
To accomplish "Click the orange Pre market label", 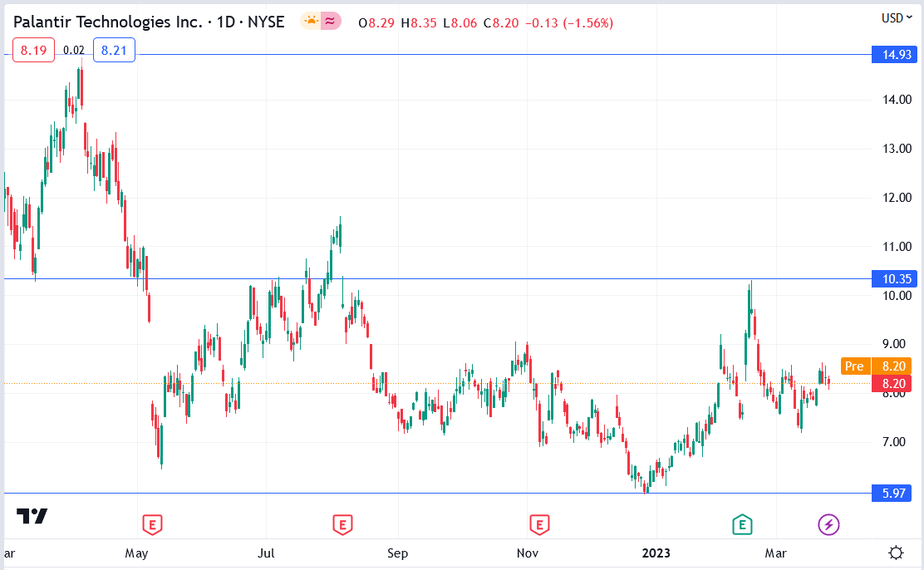I will tap(854, 366).
